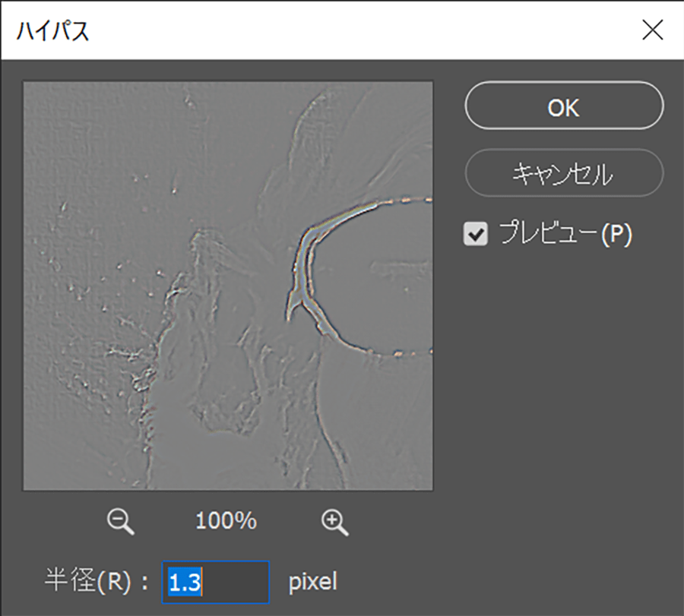The image size is (684, 616).
Task: Click the 100% zoom level text
Action: pyautogui.click(x=226, y=521)
